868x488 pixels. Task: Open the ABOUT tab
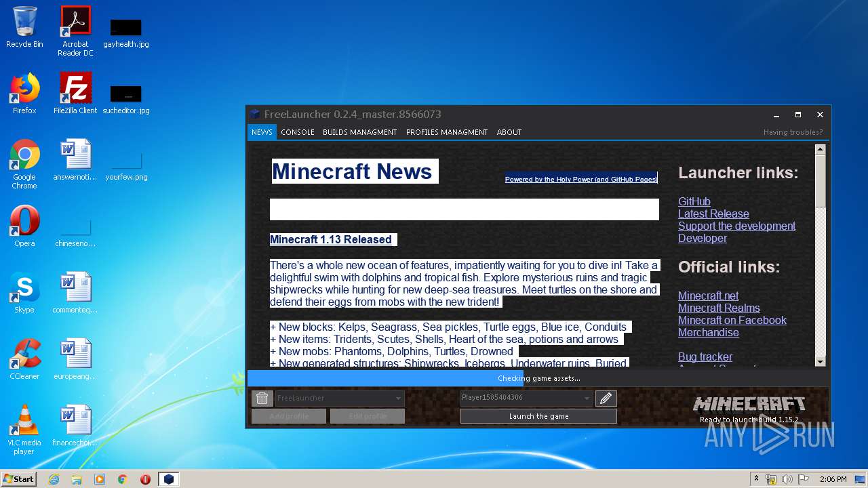509,132
